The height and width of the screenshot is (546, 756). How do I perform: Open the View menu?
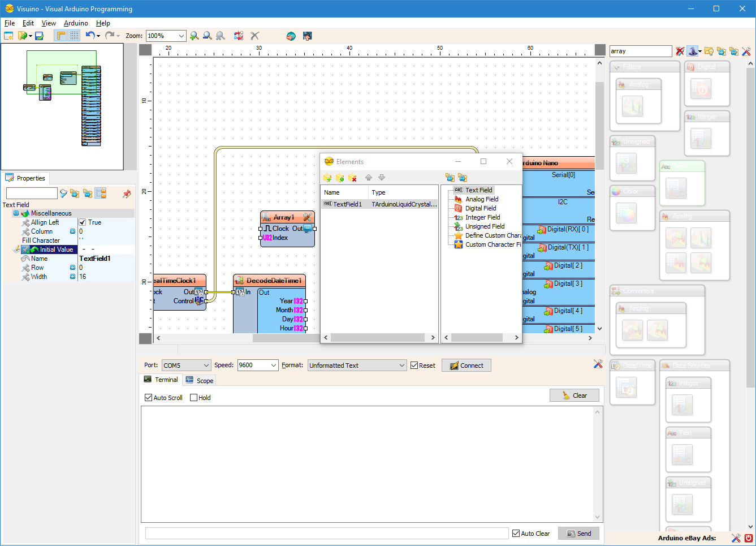click(49, 23)
